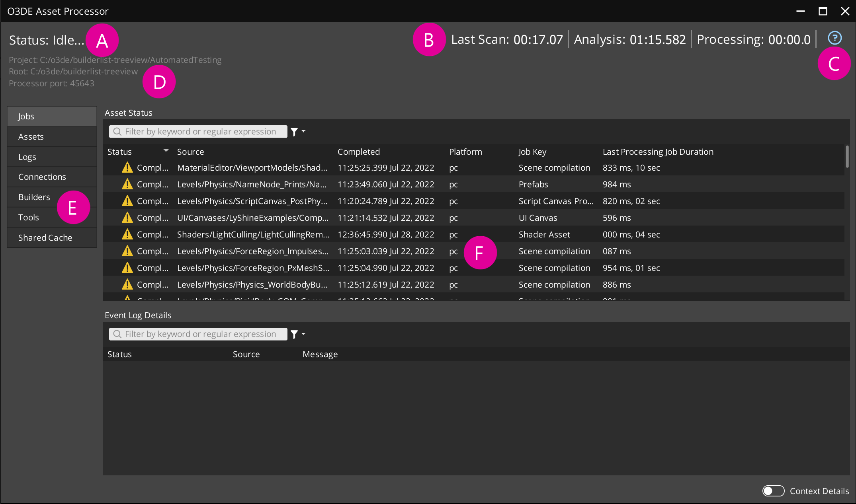Click warning icon for MaterialEditor/ViewportModels row
The height and width of the screenshot is (504, 856).
pyautogui.click(x=127, y=167)
